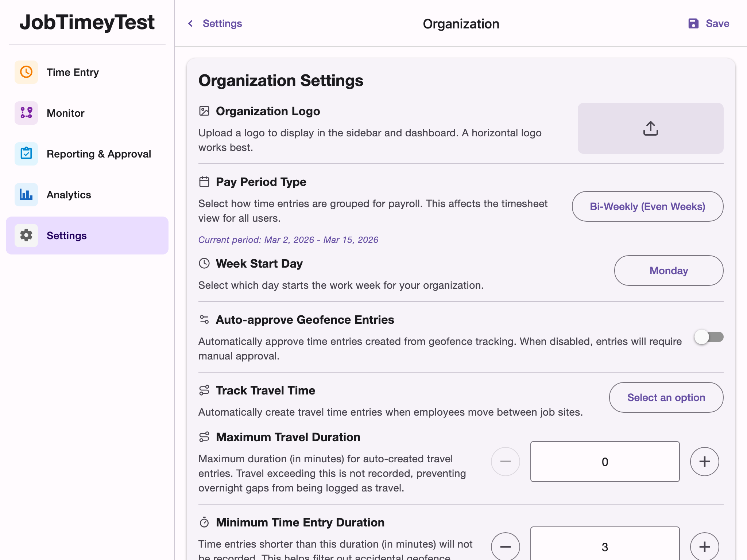747x560 pixels.
Task: Click the Settings gear icon in sidebar
Action: click(x=26, y=236)
